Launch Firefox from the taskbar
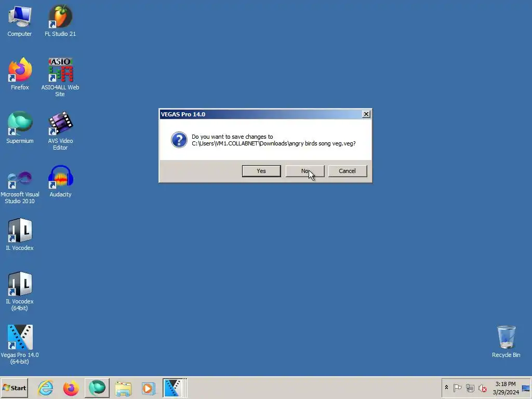 [71, 388]
